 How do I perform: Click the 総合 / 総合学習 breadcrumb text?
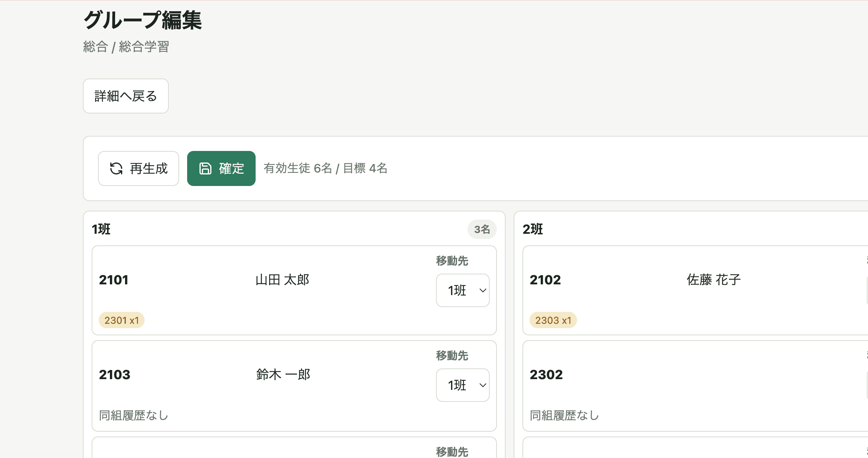click(x=126, y=47)
